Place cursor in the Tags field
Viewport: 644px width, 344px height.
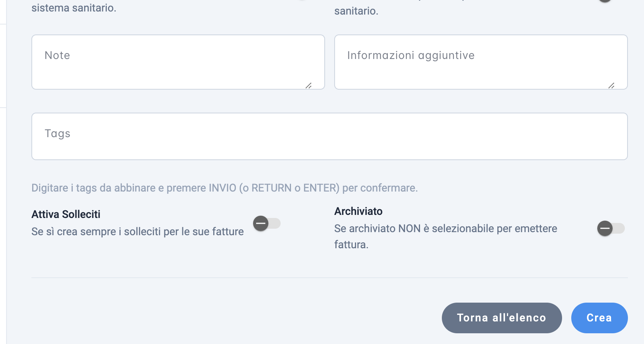[329, 136]
